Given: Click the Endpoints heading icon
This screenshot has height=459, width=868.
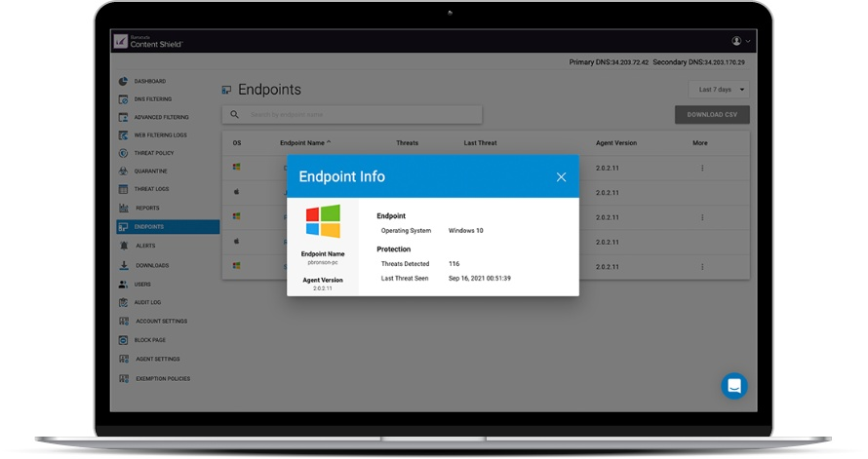Looking at the screenshot, I should coord(226,90).
